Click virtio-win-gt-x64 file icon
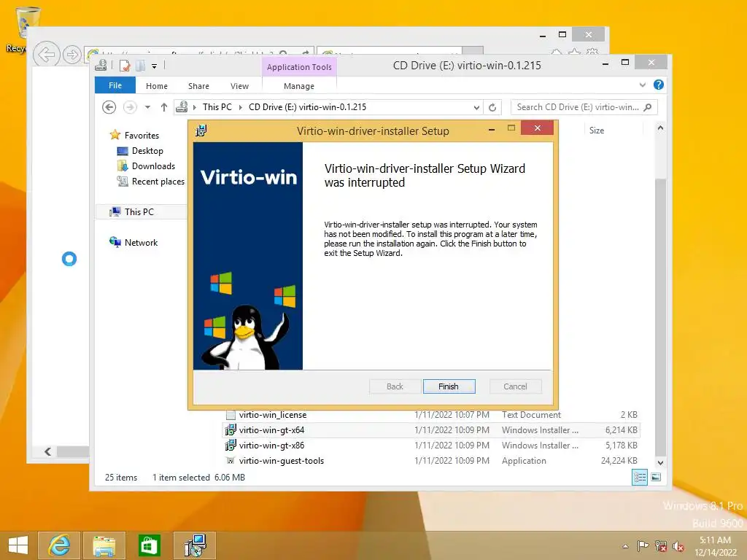The width and height of the screenshot is (747, 560). coord(231,430)
